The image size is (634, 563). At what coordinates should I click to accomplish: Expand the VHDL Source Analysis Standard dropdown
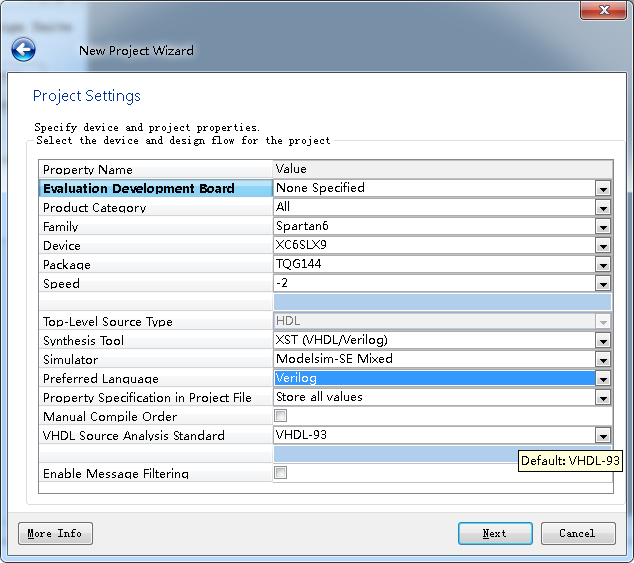click(x=603, y=436)
